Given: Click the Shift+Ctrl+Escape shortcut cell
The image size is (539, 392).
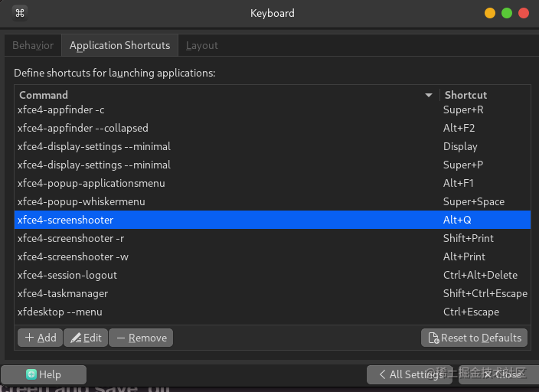Looking at the screenshot, I should (x=485, y=294).
